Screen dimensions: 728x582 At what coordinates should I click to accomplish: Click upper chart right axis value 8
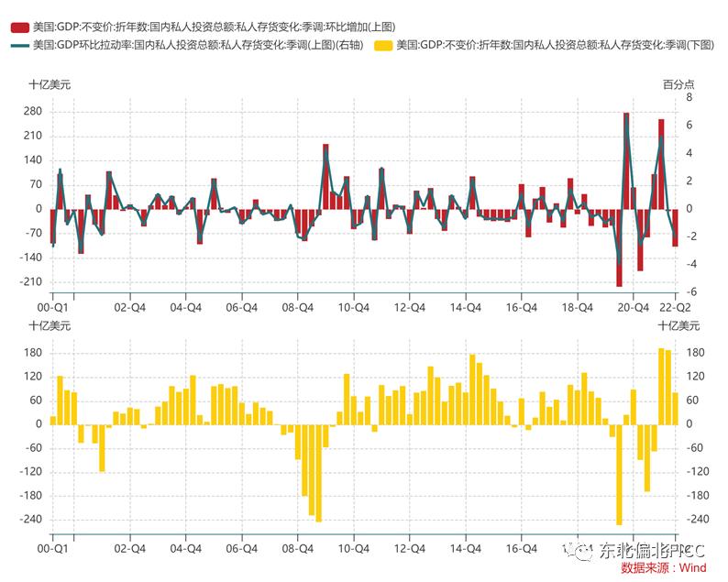tap(689, 97)
